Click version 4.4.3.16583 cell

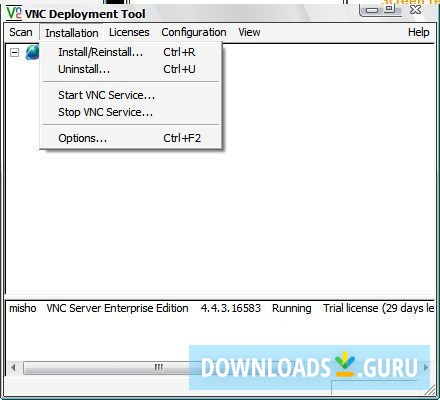coord(231,308)
